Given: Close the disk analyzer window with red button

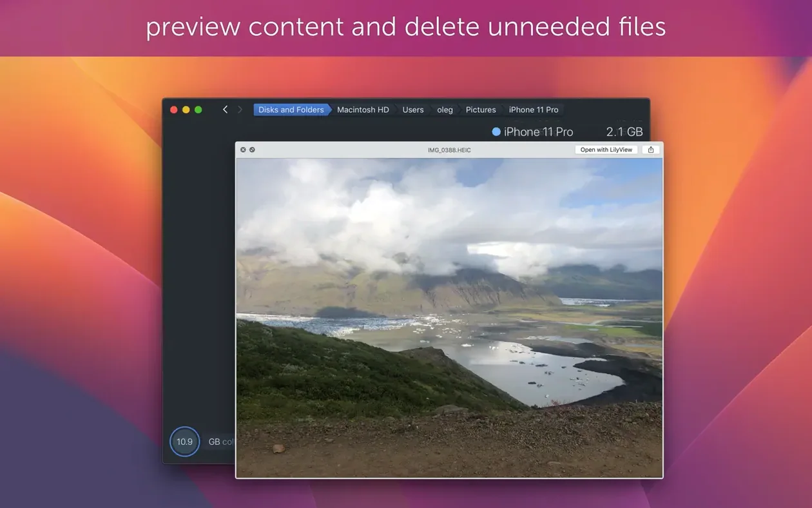Looking at the screenshot, I should coord(173,110).
